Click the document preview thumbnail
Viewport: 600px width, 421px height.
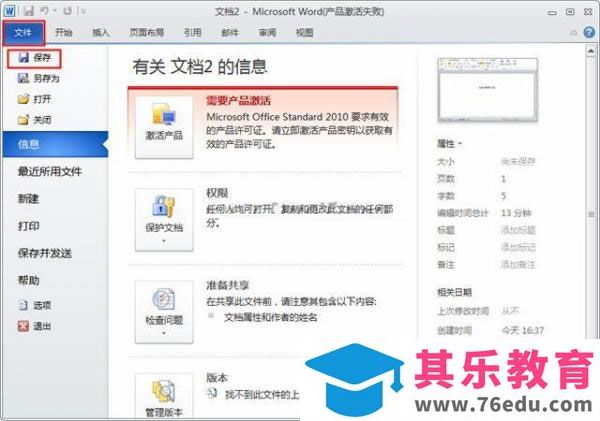(x=488, y=90)
